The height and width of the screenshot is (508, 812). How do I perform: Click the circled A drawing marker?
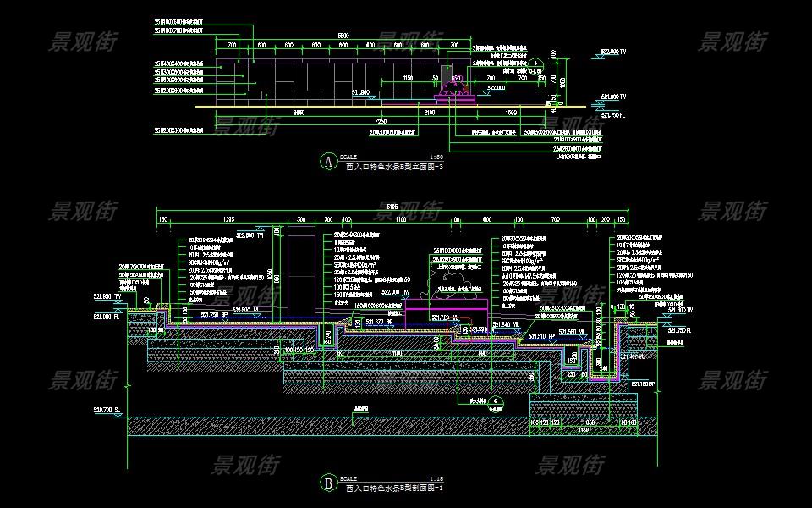[327, 162]
